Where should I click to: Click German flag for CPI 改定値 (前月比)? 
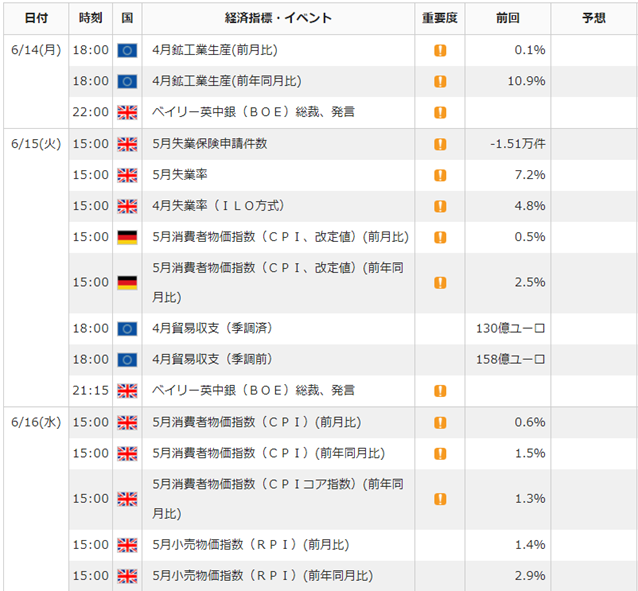[127, 237]
